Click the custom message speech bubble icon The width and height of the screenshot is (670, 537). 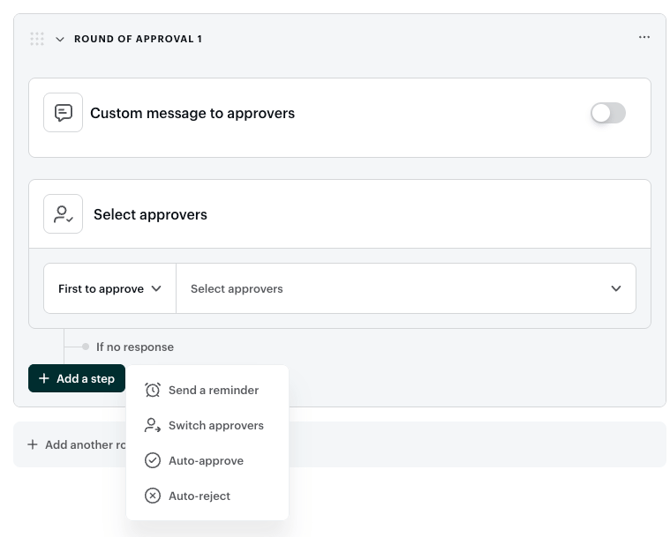[63, 112]
